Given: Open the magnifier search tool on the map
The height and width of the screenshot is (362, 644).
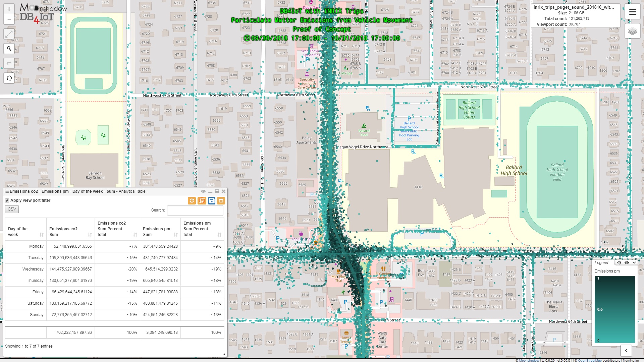Looking at the screenshot, I should [9, 49].
